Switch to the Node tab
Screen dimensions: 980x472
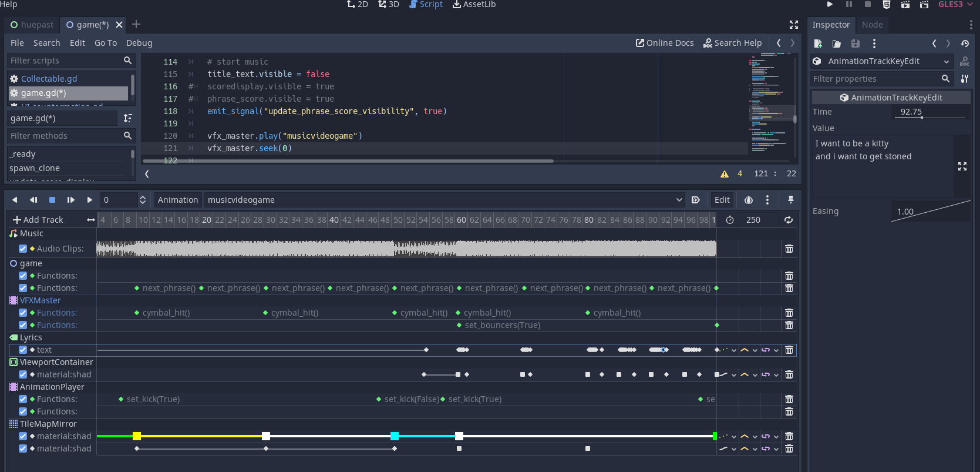pyautogui.click(x=872, y=25)
